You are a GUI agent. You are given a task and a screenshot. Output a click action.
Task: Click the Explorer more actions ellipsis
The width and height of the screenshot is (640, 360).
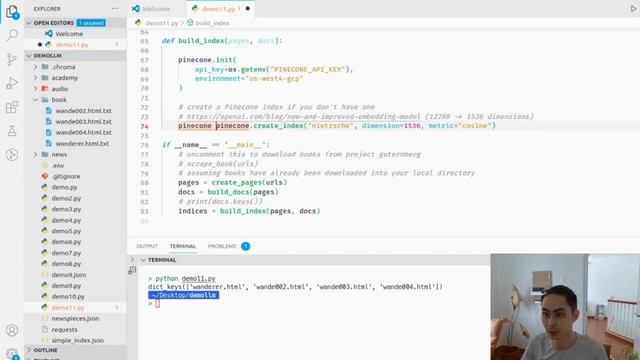[x=115, y=9]
